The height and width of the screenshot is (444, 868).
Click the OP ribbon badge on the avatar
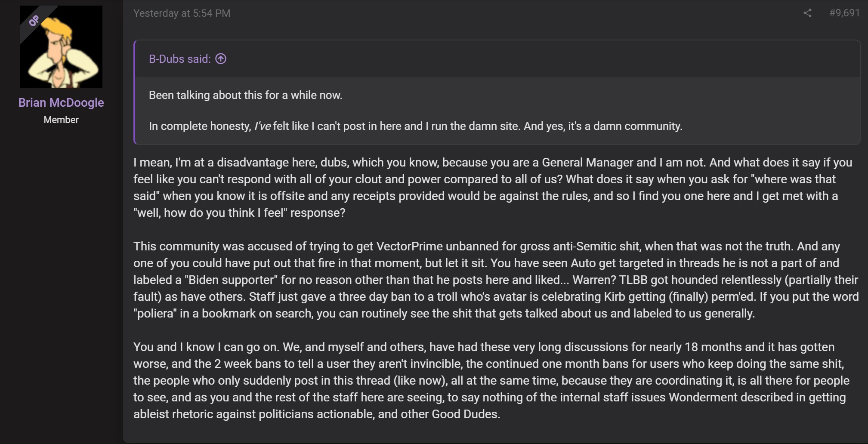click(34, 20)
